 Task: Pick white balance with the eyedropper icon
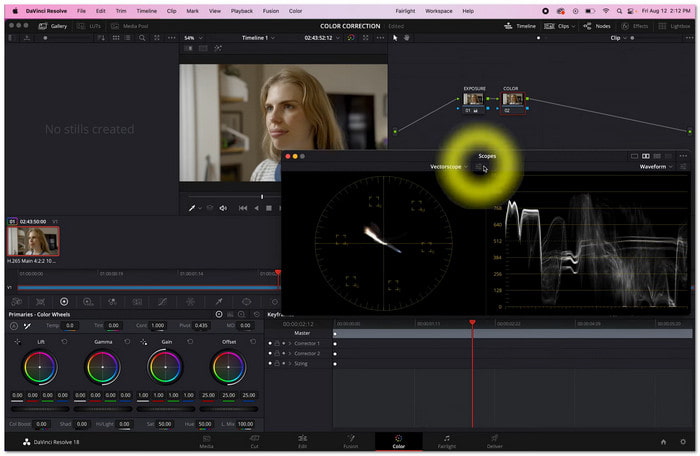[x=27, y=326]
